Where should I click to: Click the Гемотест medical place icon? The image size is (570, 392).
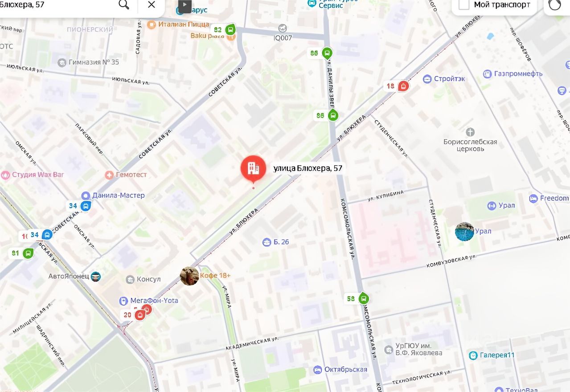[x=109, y=175]
